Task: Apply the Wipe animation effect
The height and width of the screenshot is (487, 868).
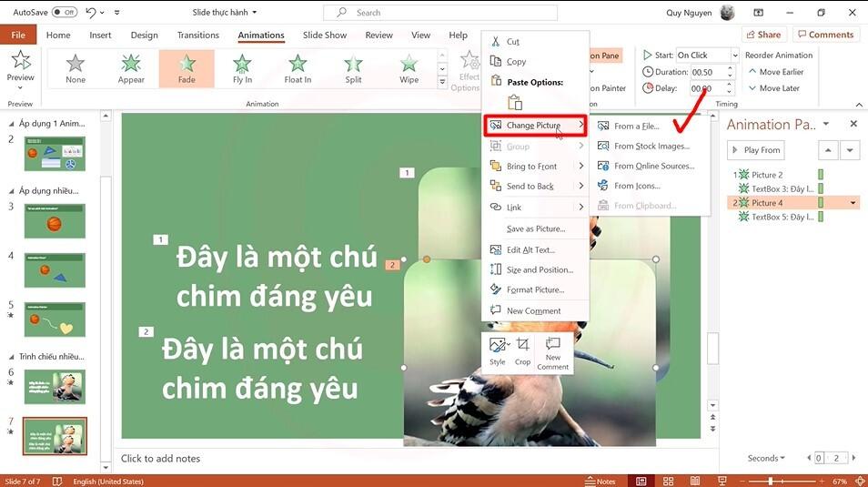Action: click(409, 68)
